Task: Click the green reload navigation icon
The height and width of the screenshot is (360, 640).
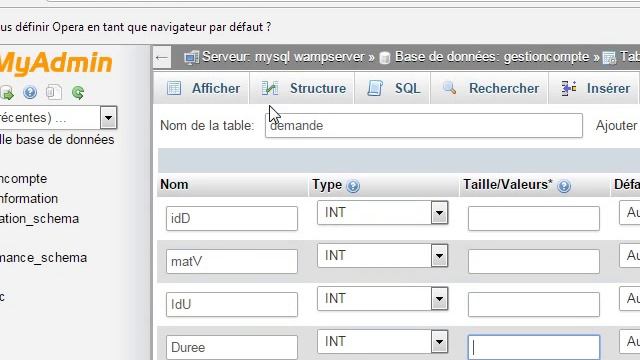Action: [x=78, y=93]
